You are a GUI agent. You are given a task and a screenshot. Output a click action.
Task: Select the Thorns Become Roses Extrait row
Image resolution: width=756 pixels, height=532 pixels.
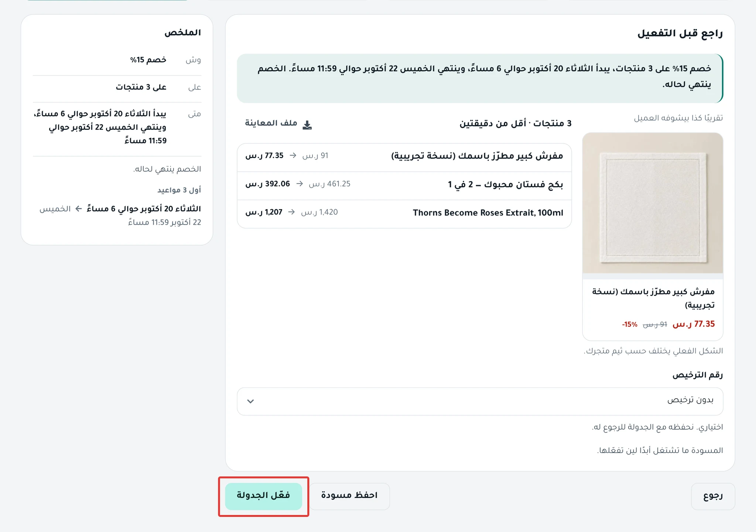click(x=404, y=214)
